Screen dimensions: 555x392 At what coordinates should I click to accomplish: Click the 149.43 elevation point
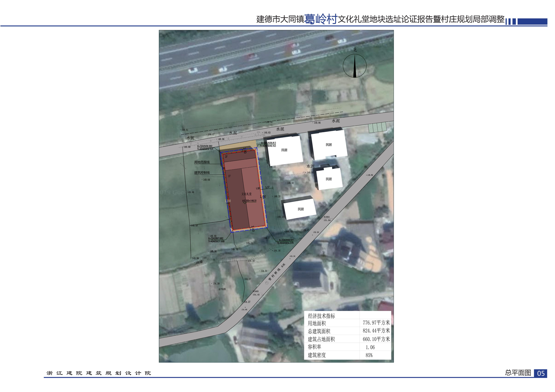click(x=289, y=231)
